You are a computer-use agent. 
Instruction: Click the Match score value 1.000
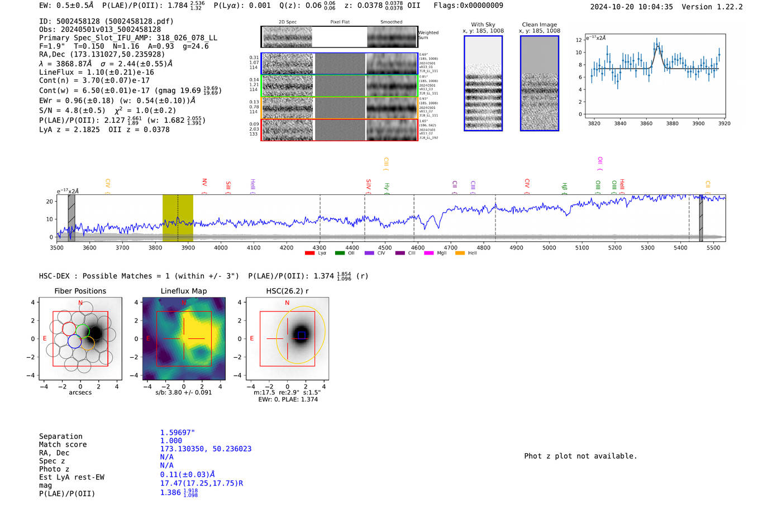tap(171, 440)
